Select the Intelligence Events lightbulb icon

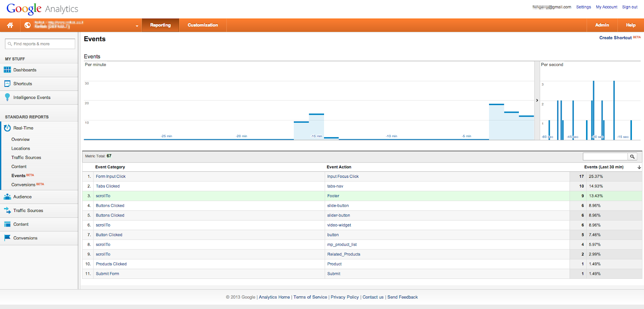pos(7,97)
